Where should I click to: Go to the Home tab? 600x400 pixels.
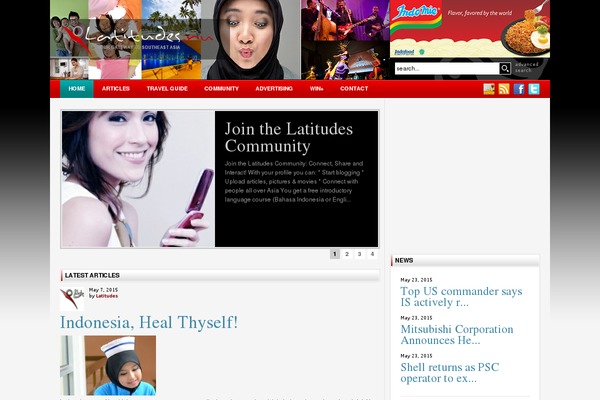[76, 89]
